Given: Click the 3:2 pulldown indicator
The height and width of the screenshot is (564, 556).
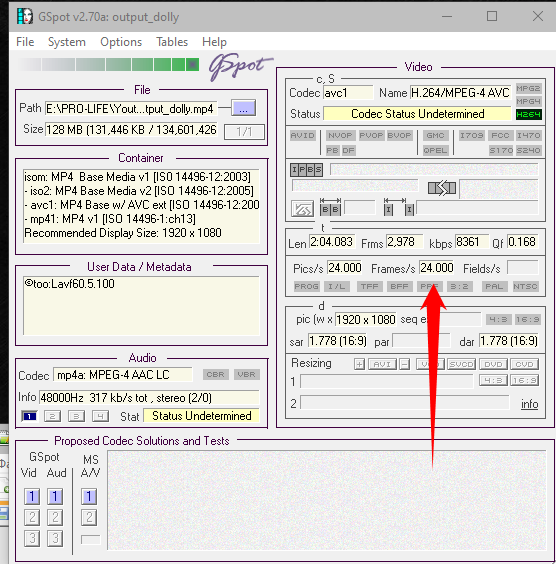Looking at the screenshot, I should (460, 286).
